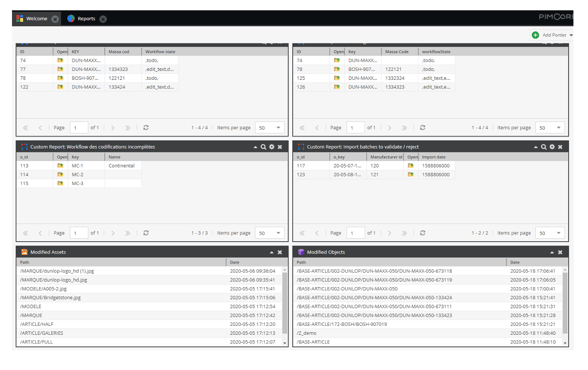Image resolution: width=588 pixels, height=370 pixels.
Task: Go to previous page in Import batches report
Action: pos(317,233)
